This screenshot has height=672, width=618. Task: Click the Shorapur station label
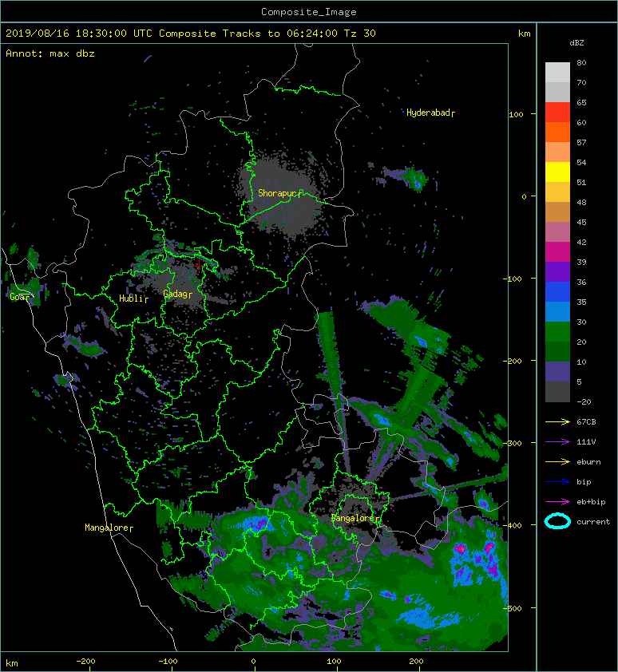[280, 193]
